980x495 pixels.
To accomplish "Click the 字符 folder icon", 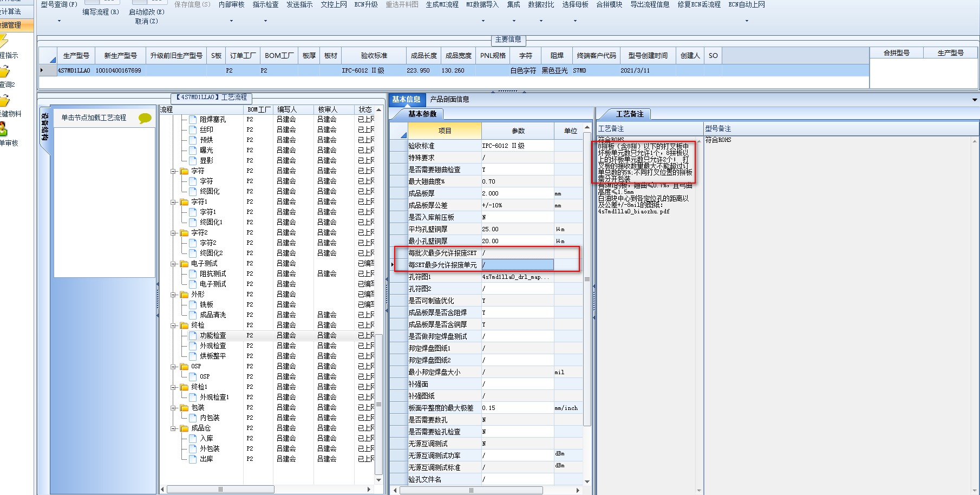I will coord(185,171).
